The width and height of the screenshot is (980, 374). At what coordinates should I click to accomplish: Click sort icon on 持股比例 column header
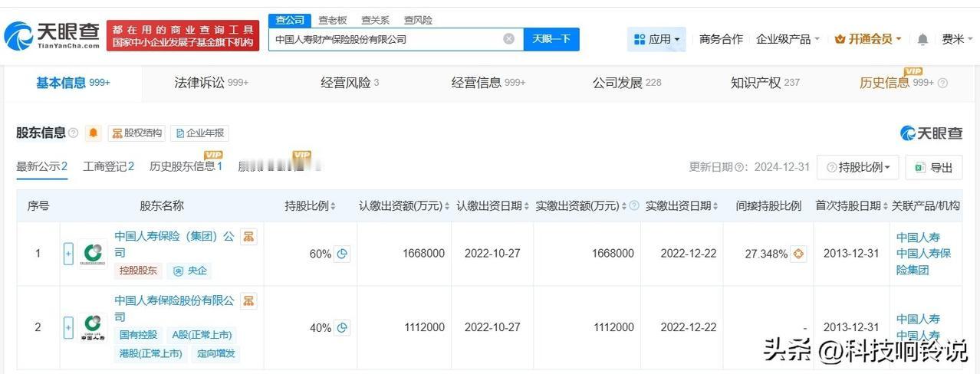334,206
